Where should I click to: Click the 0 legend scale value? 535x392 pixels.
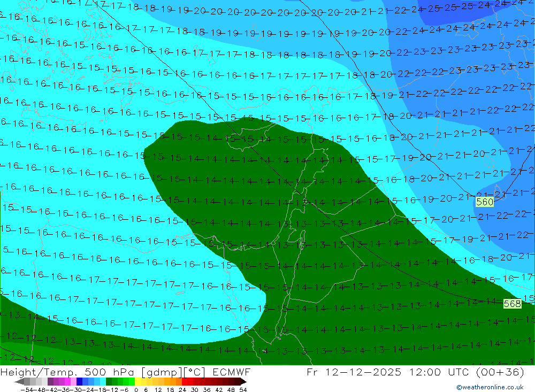pyautogui.click(x=136, y=390)
